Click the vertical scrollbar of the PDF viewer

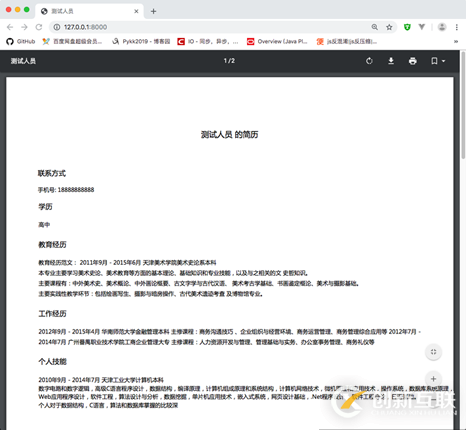click(463, 105)
